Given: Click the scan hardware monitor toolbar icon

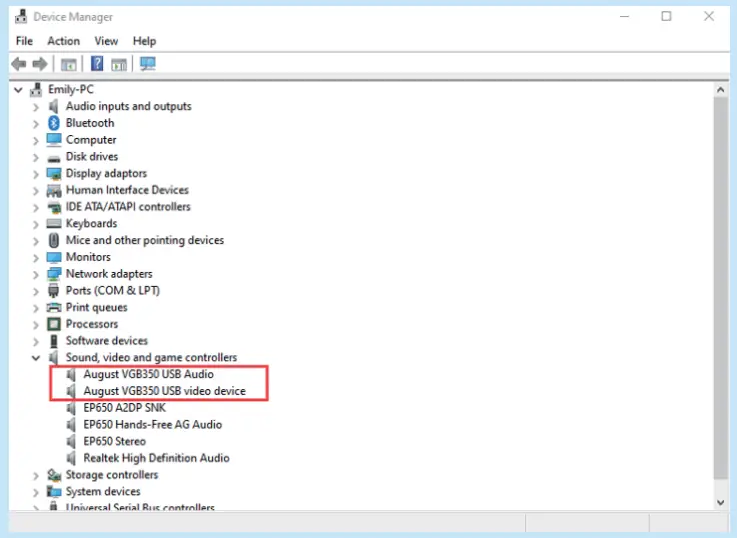Looking at the screenshot, I should click(148, 63).
